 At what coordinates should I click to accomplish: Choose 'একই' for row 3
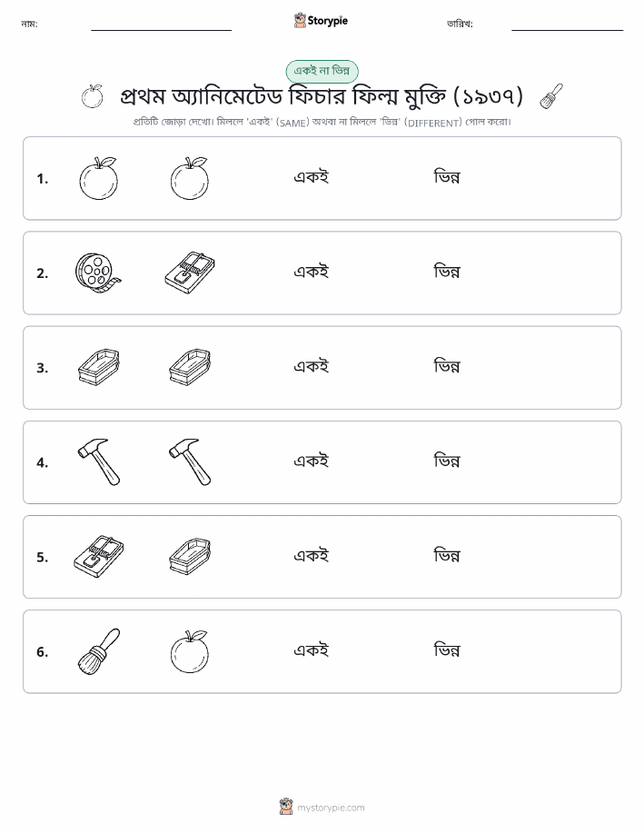312,367
